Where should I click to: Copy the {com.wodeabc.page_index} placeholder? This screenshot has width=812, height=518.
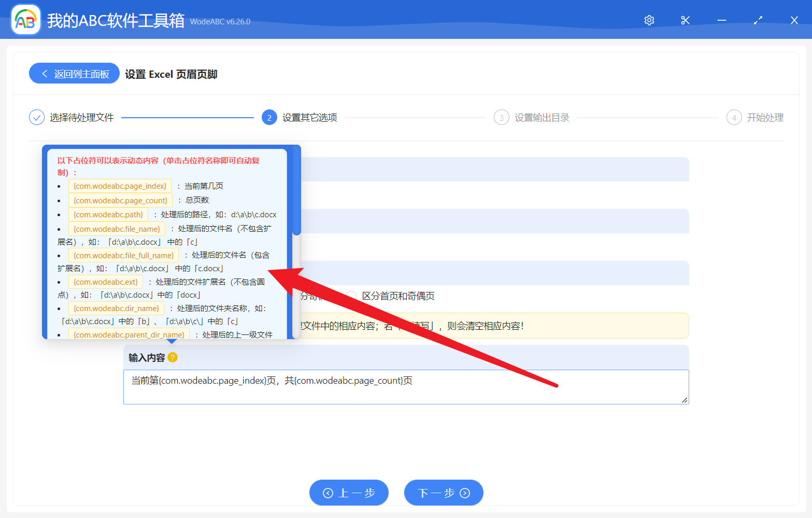pos(120,186)
